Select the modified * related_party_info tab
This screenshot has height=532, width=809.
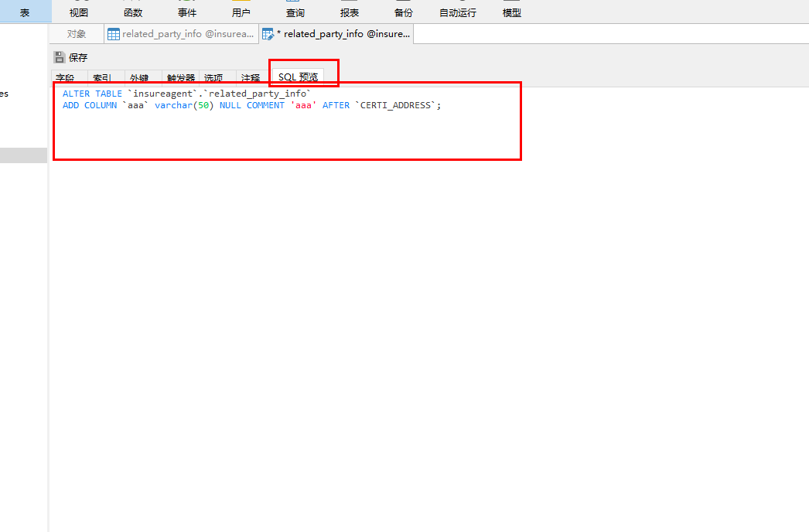pyautogui.click(x=336, y=34)
